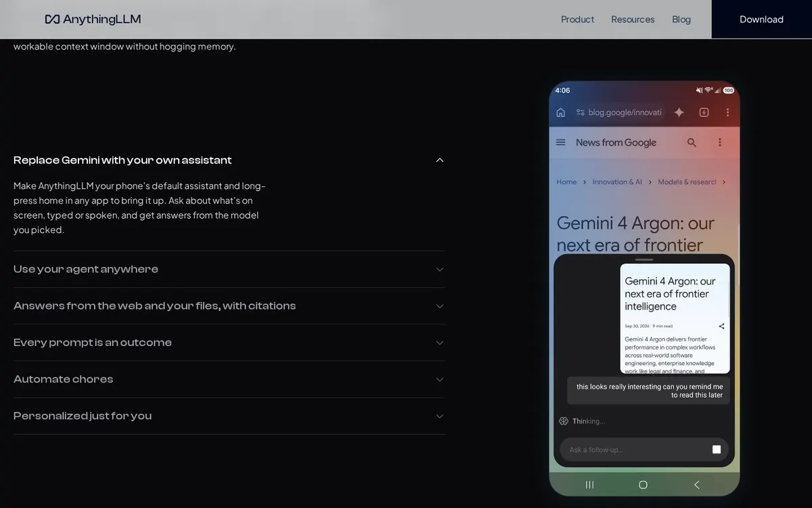The height and width of the screenshot is (508, 812).
Task: Tap the muted sound icon in the status bar
Action: pyautogui.click(x=700, y=90)
